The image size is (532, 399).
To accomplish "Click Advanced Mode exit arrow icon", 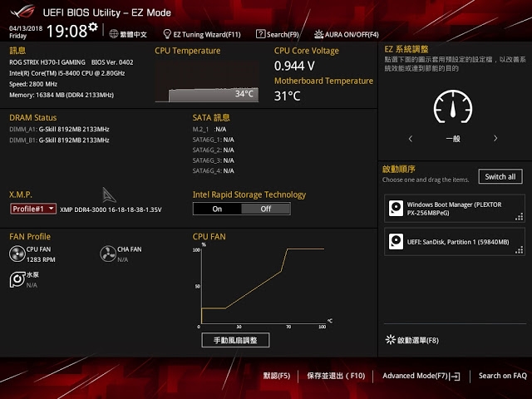I will tap(455, 377).
